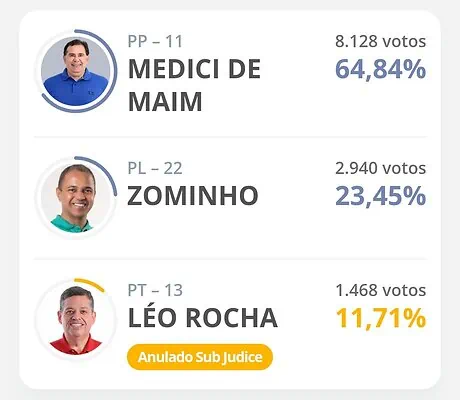Click the divider line below Medici de Maim
The width and height of the screenshot is (460, 400).
coord(230,137)
